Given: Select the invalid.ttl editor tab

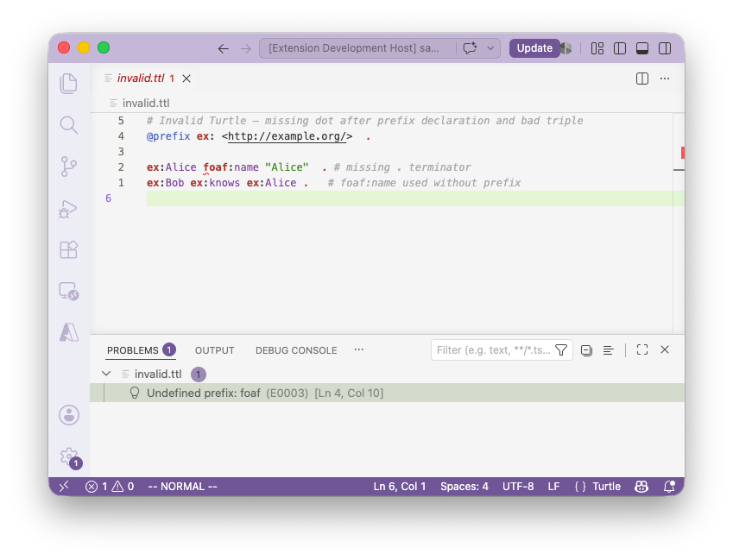Looking at the screenshot, I should [x=140, y=78].
